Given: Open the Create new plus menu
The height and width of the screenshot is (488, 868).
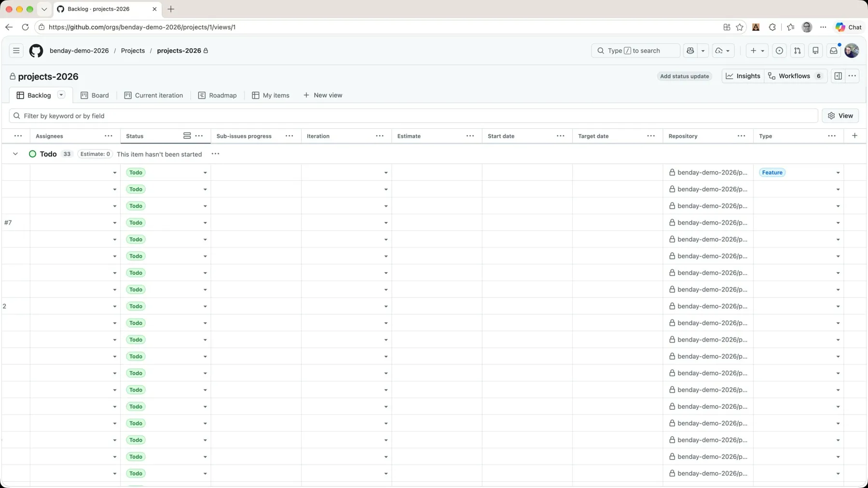Looking at the screenshot, I should click(x=757, y=51).
